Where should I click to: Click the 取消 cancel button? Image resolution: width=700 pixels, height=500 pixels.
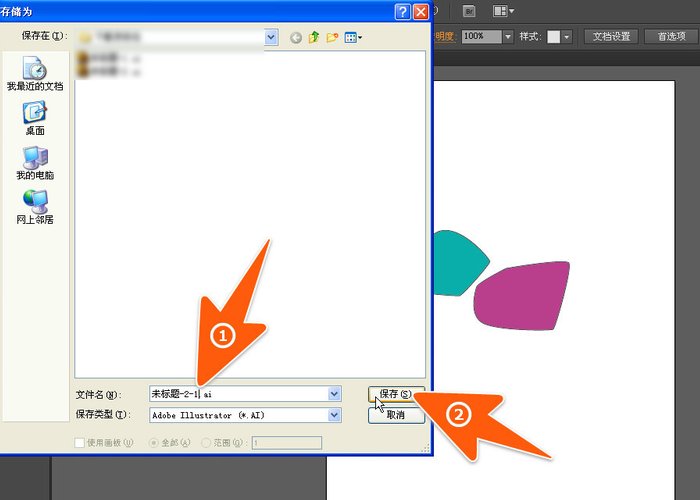[396, 414]
